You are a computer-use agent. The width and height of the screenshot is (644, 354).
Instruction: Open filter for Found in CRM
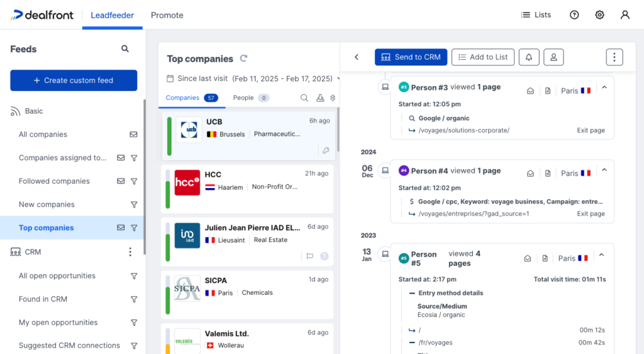tap(134, 299)
